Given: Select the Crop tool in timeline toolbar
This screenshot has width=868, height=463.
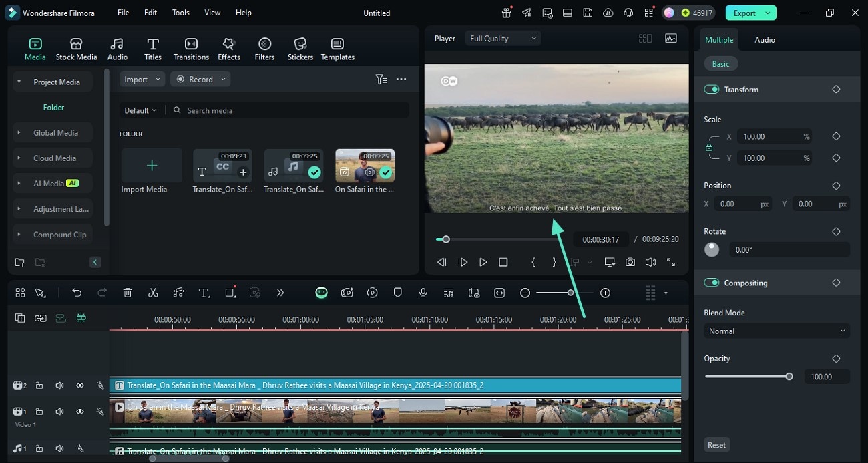Looking at the screenshot, I should 230,293.
